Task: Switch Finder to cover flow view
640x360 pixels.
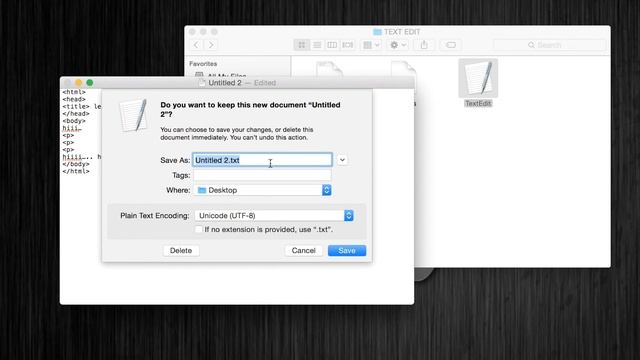Action: coord(347,45)
